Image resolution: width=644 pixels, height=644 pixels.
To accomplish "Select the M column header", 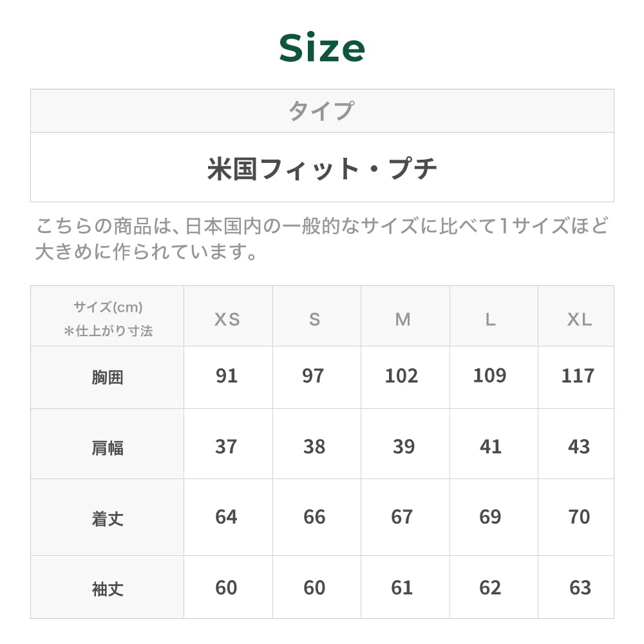I will [403, 319].
